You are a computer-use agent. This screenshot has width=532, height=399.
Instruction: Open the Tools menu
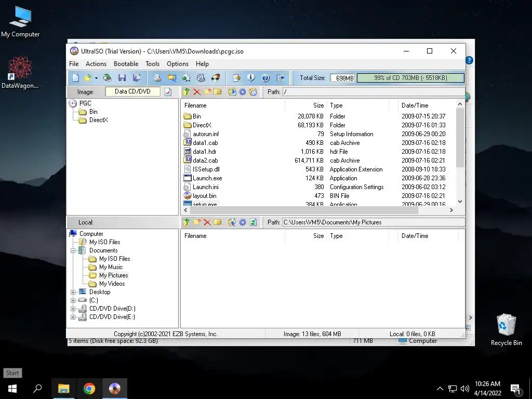click(x=152, y=64)
